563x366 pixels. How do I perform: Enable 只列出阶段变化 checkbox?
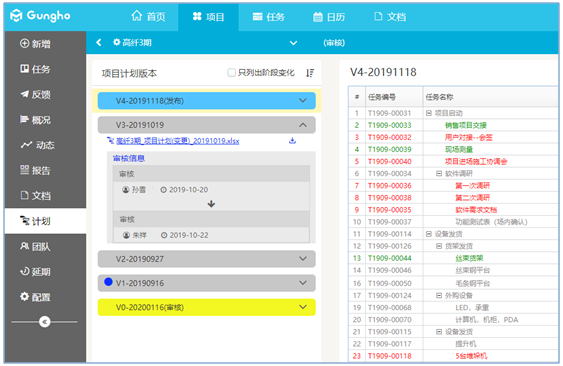(232, 73)
